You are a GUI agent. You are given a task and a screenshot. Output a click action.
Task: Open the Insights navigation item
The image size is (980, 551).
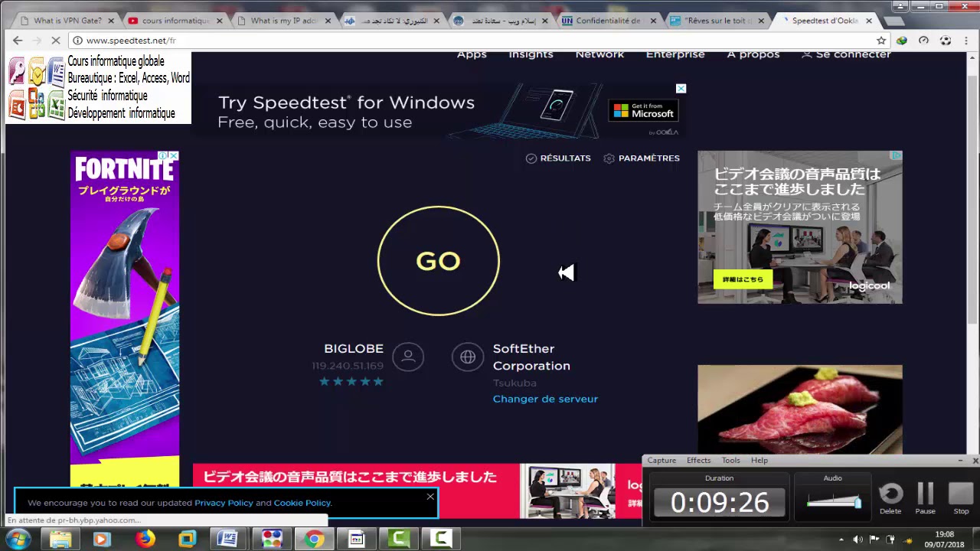531,54
